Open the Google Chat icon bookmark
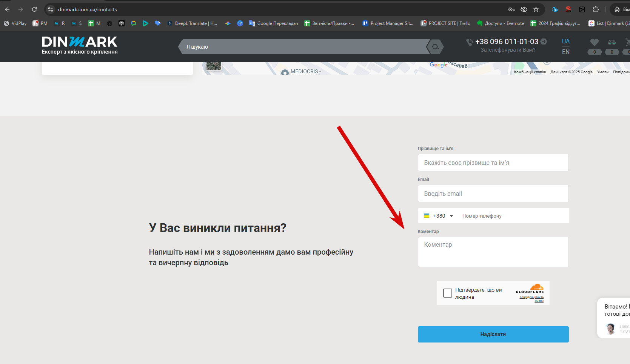This screenshot has height=364, width=630. 134,23
